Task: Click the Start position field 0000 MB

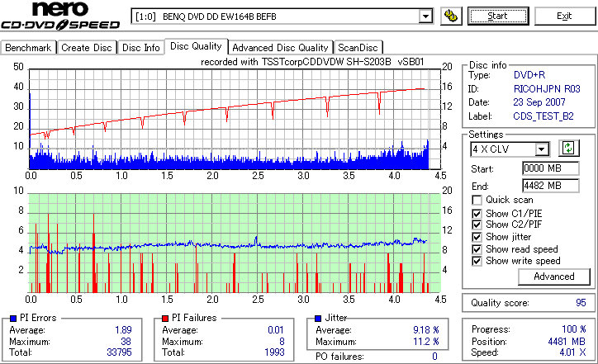Action: pyautogui.click(x=551, y=168)
